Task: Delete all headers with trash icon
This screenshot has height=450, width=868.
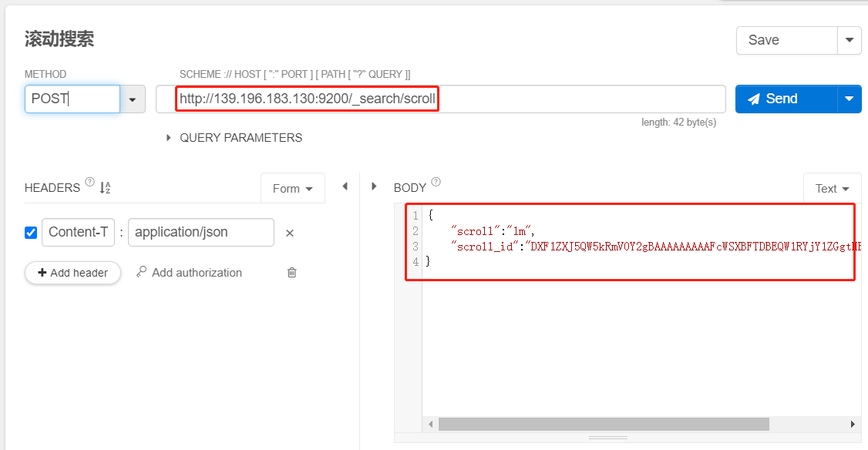Action: tap(291, 272)
